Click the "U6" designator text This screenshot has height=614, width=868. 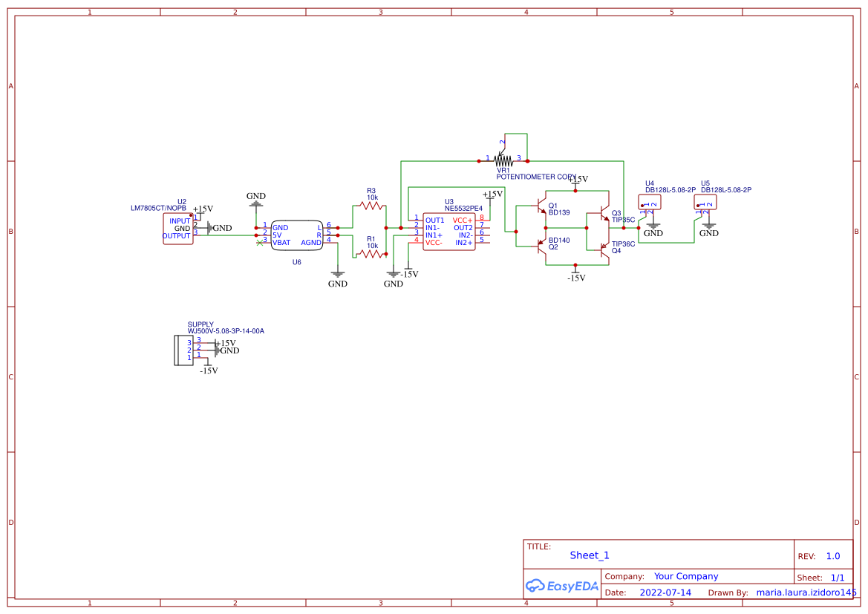(x=297, y=262)
